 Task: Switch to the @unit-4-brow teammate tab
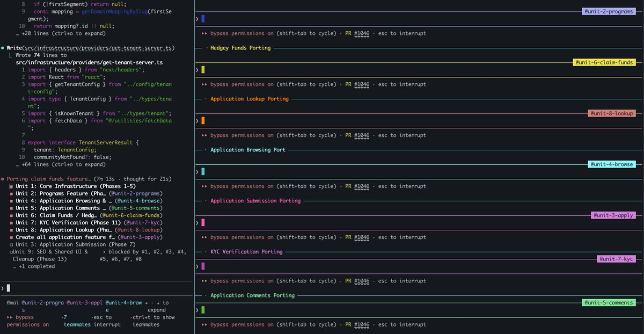click(x=123, y=303)
